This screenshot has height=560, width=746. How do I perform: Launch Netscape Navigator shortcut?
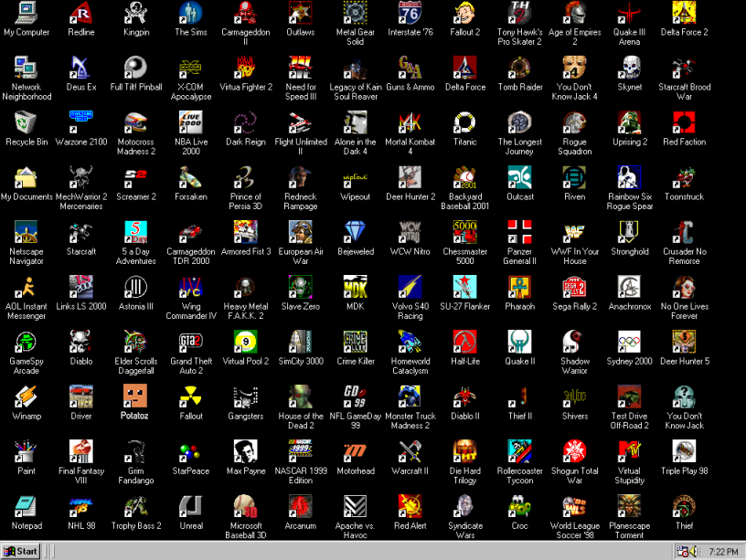pyautogui.click(x=27, y=232)
